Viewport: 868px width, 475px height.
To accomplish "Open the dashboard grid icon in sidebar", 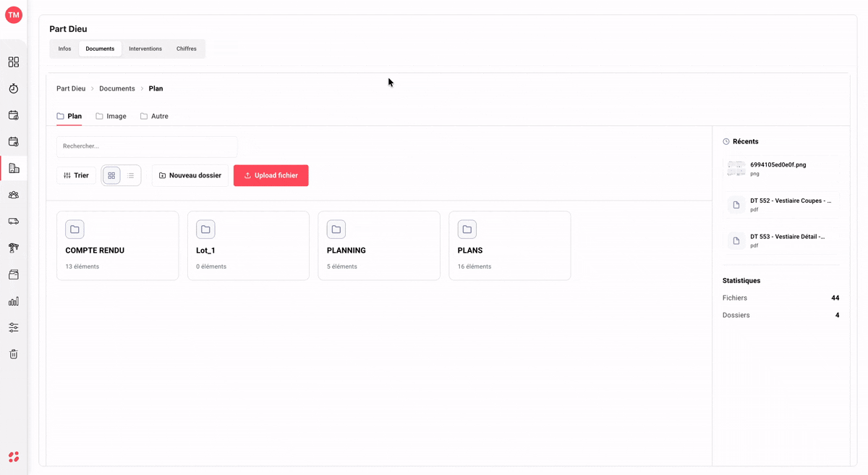I will 14,62.
